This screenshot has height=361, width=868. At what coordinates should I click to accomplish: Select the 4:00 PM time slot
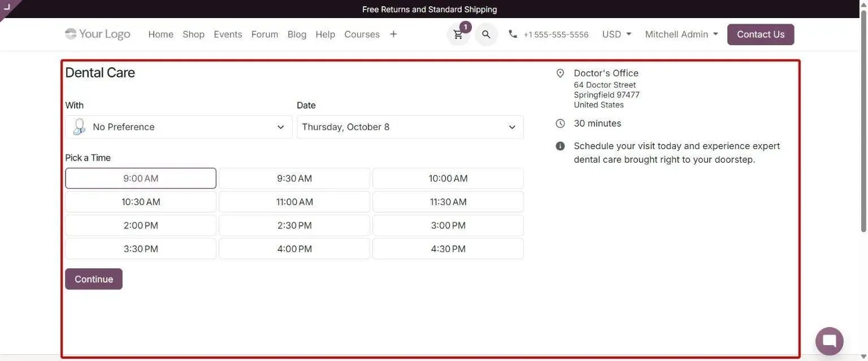point(294,249)
